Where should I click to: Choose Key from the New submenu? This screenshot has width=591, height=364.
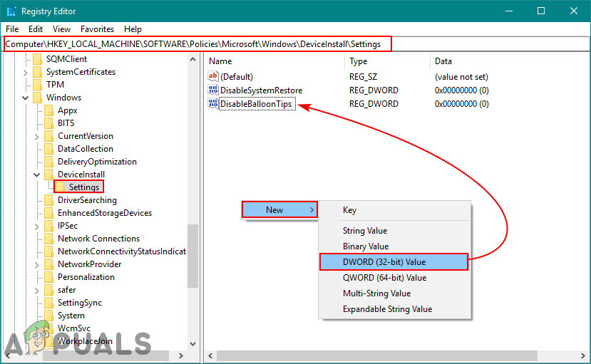point(395,210)
